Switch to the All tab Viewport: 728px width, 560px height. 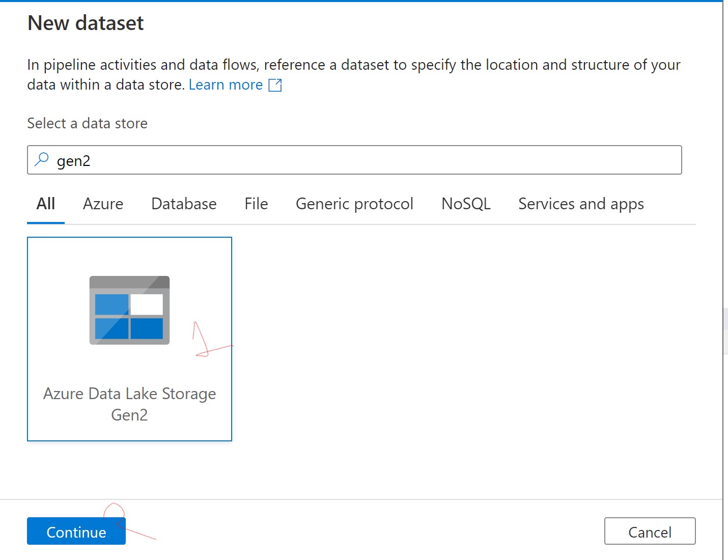(x=46, y=204)
